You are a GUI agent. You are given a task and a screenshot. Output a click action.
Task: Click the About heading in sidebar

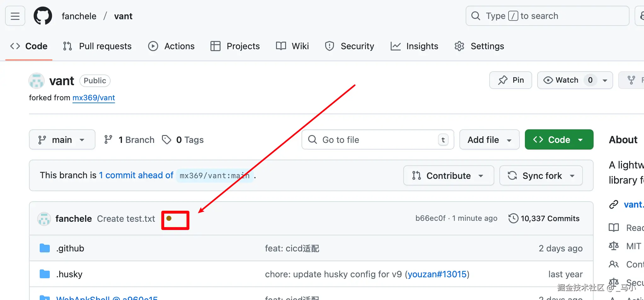pos(623,139)
